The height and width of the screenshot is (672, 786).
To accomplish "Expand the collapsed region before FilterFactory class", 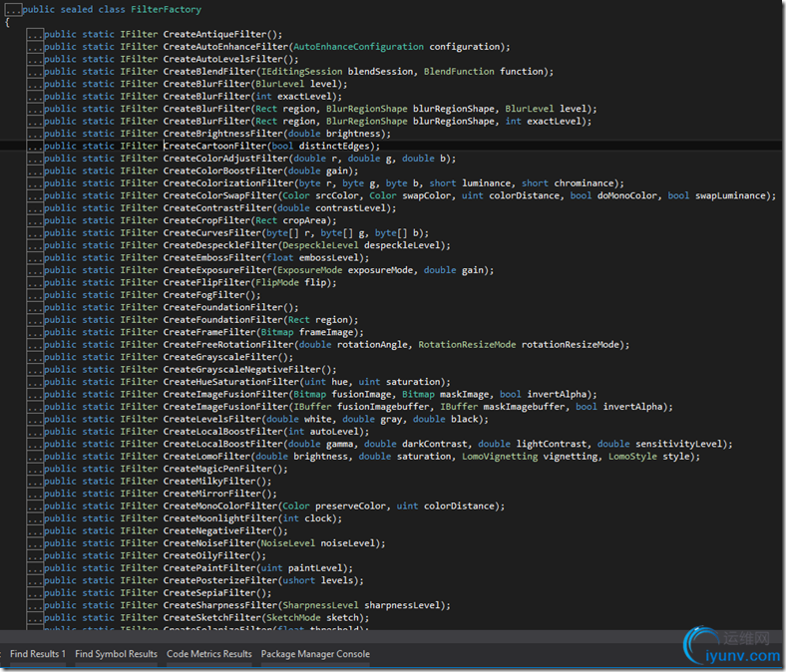I will tap(13, 10).
